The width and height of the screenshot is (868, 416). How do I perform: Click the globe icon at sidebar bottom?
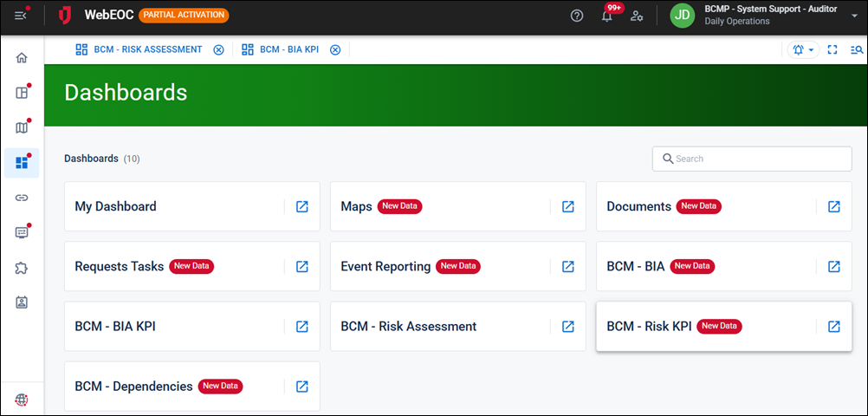coord(22,399)
